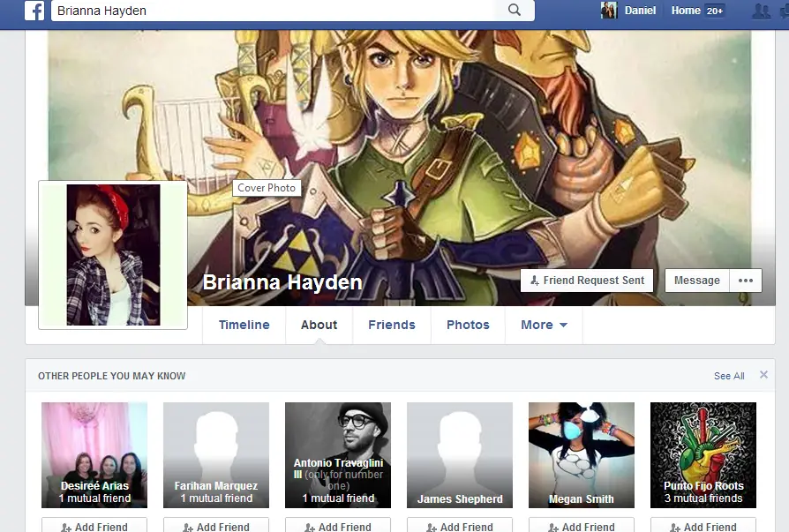
Task: Click the Brianna Hayden name on the cover
Action: point(282,282)
